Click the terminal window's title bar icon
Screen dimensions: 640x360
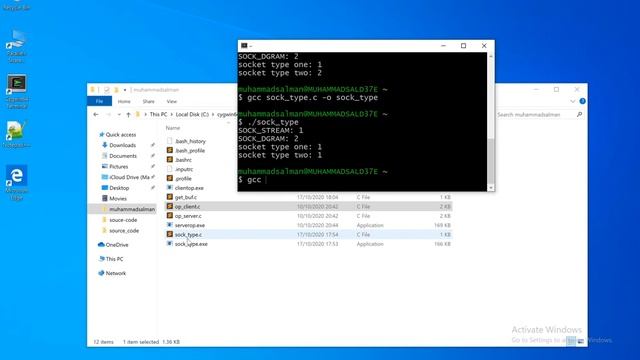click(x=244, y=46)
